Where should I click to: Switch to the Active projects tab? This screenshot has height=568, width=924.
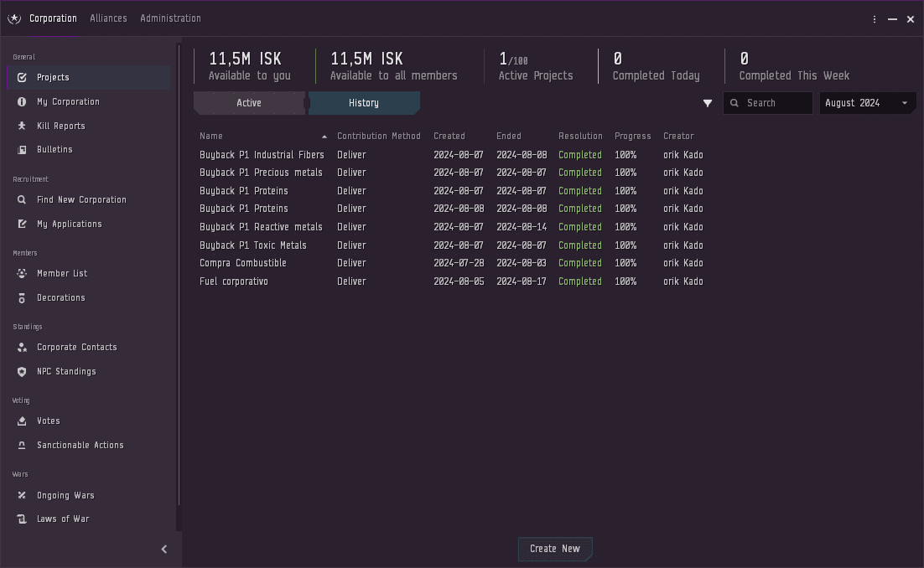(249, 103)
